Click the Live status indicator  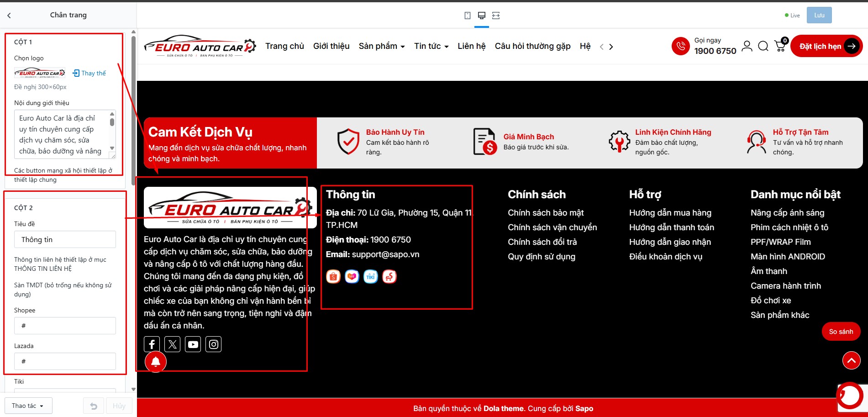[792, 16]
